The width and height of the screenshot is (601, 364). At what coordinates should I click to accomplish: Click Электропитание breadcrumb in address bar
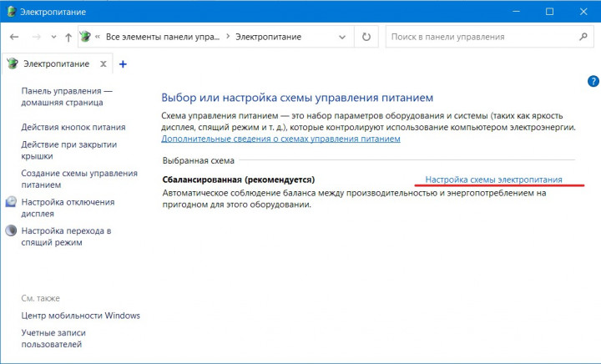coord(268,37)
